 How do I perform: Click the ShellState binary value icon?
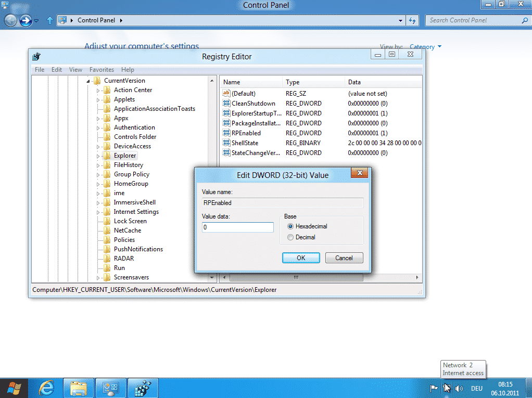tap(226, 143)
